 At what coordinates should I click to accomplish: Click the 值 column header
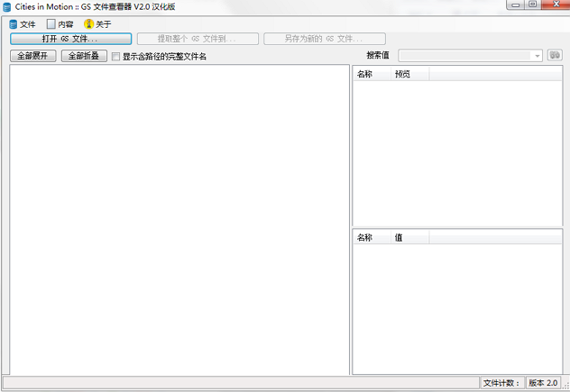click(409, 238)
